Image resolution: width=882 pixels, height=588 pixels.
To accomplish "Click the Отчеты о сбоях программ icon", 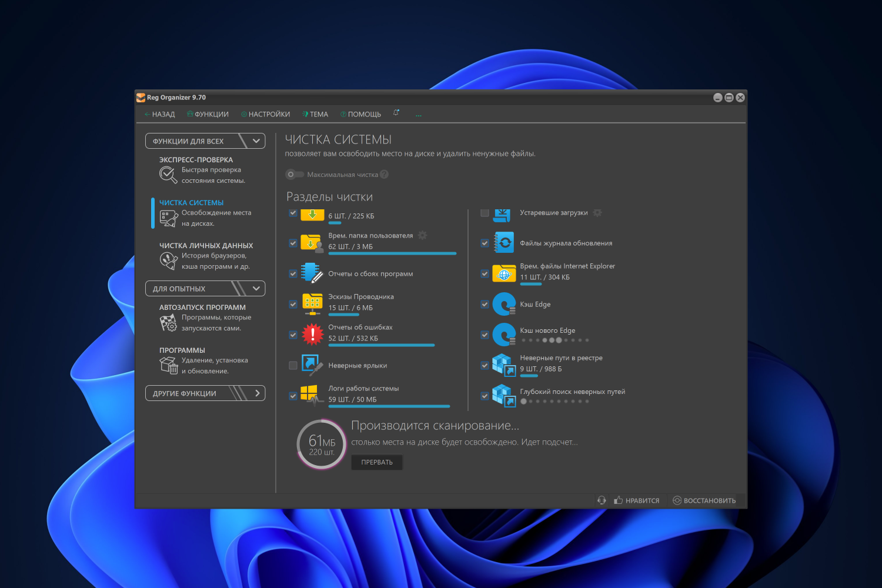I will 312,273.
